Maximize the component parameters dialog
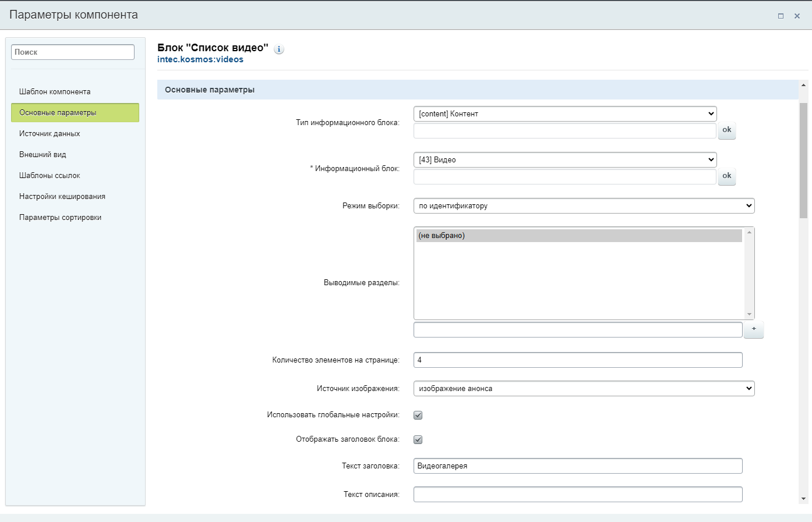The height and width of the screenshot is (522, 812). click(x=781, y=16)
